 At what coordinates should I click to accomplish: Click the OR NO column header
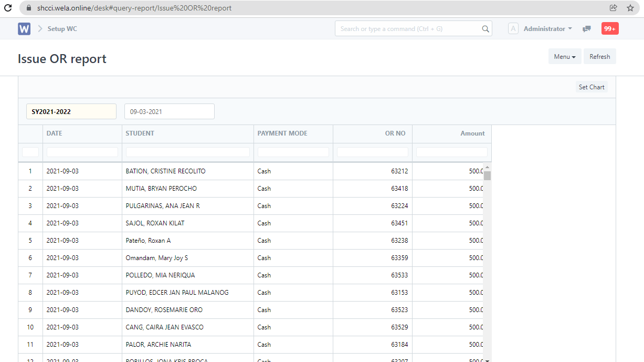click(x=395, y=133)
